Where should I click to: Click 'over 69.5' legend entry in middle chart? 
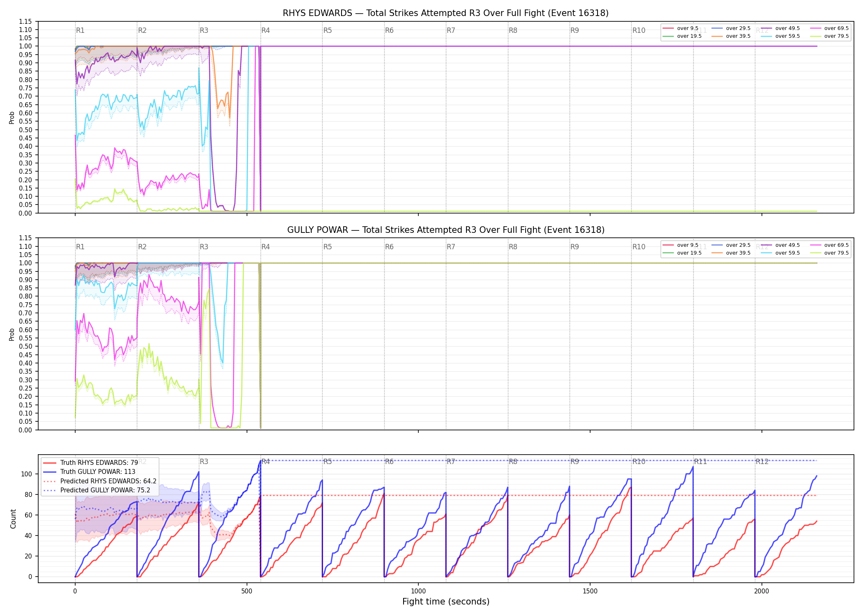coord(829,245)
